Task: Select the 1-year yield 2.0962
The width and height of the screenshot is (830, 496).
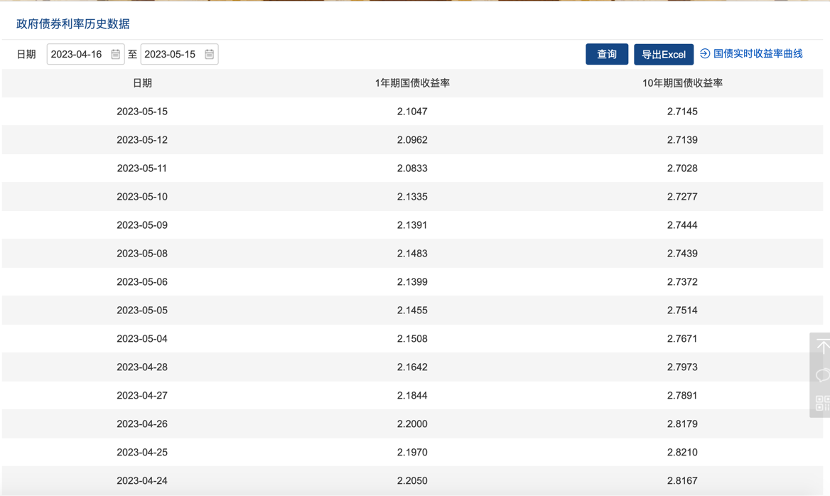Action: (412, 140)
